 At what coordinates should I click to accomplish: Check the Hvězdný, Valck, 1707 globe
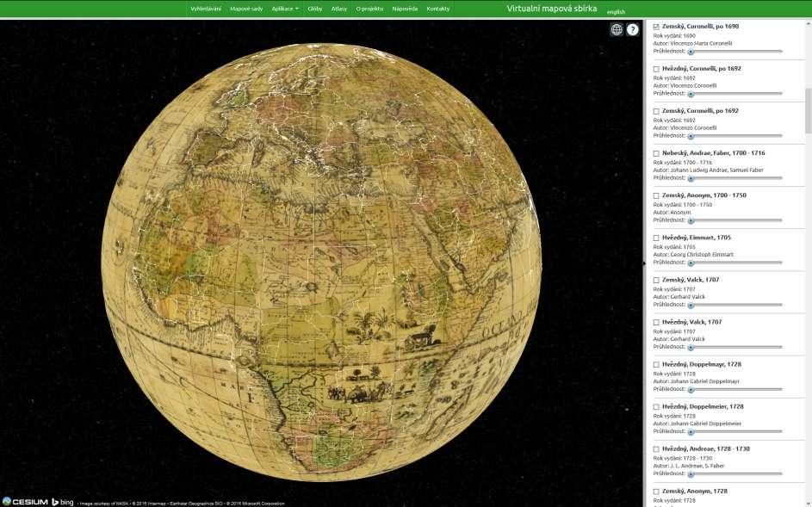[x=656, y=322]
